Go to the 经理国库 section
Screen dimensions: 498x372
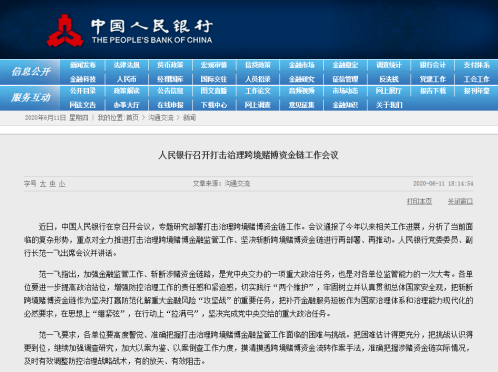pos(170,79)
